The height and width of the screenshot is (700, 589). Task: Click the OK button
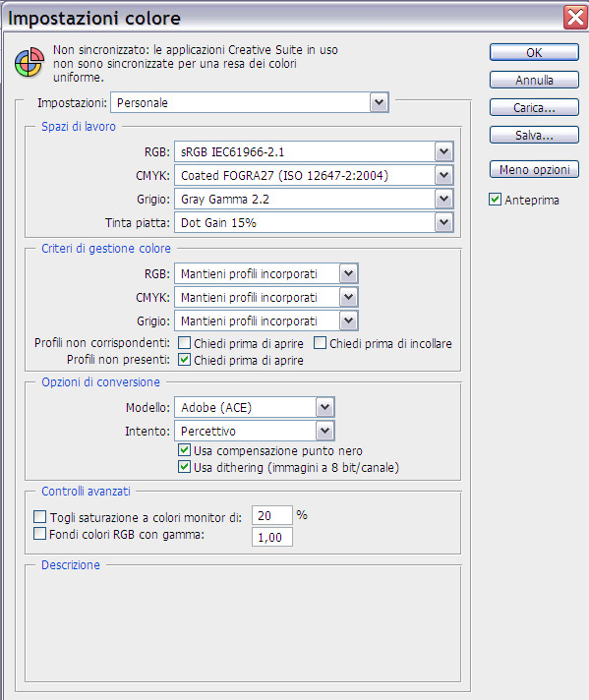click(x=534, y=52)
